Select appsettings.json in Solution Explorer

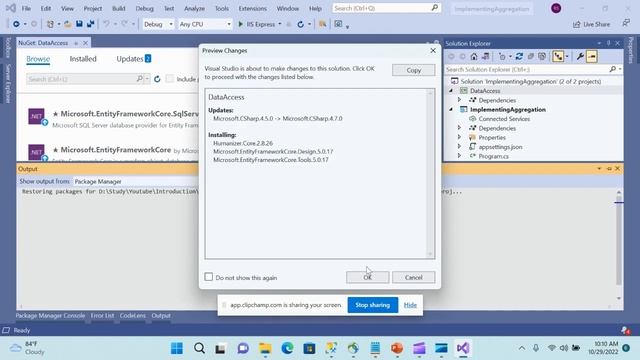(x=500, y=147)
